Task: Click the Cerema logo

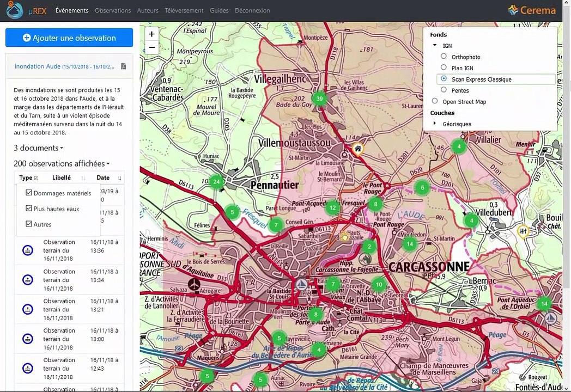Action: pyautogui.click(x=532, y=10)
